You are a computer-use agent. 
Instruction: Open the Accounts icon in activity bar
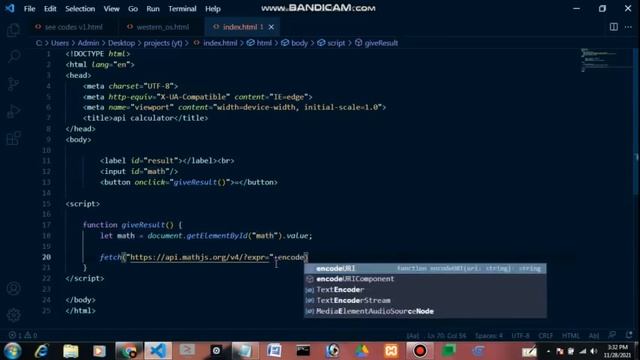(x=13, y=289)
